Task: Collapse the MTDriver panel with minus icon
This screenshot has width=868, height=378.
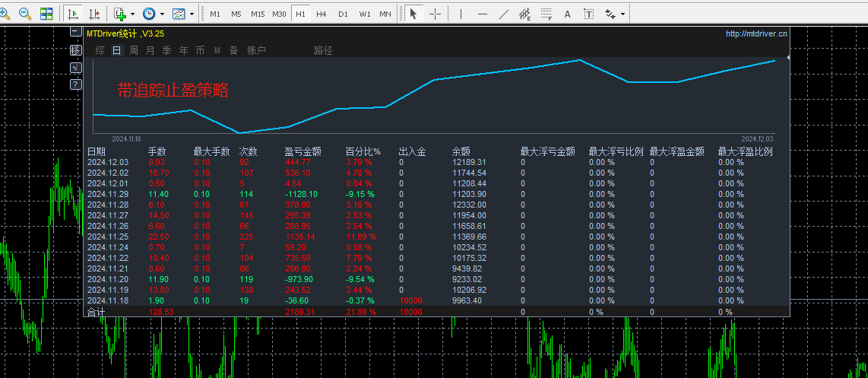Action: pos(76,32)
